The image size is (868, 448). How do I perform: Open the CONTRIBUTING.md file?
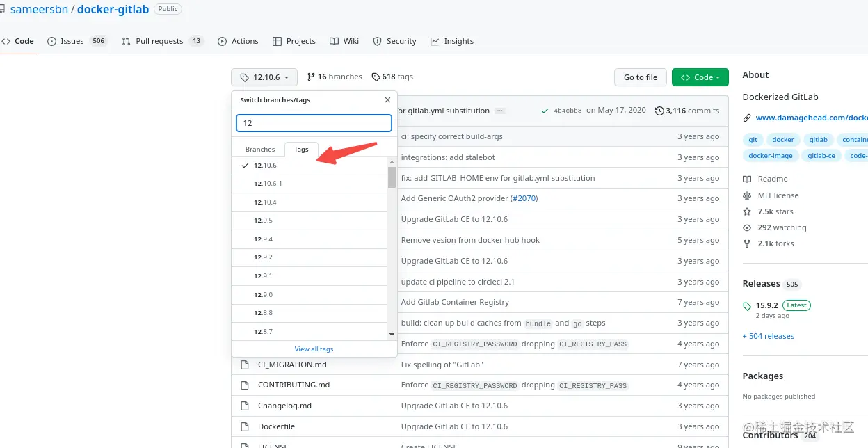(x=294, y=385)
